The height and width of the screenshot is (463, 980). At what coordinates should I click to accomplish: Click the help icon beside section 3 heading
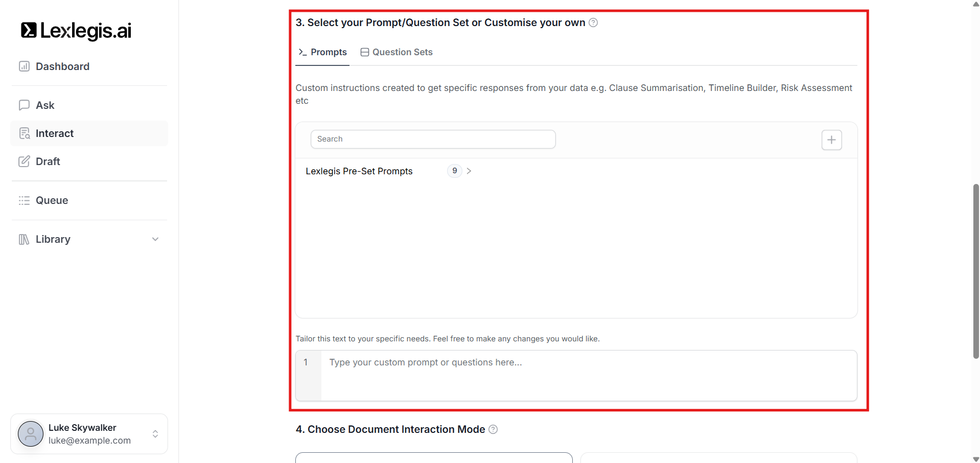point(593,22)
